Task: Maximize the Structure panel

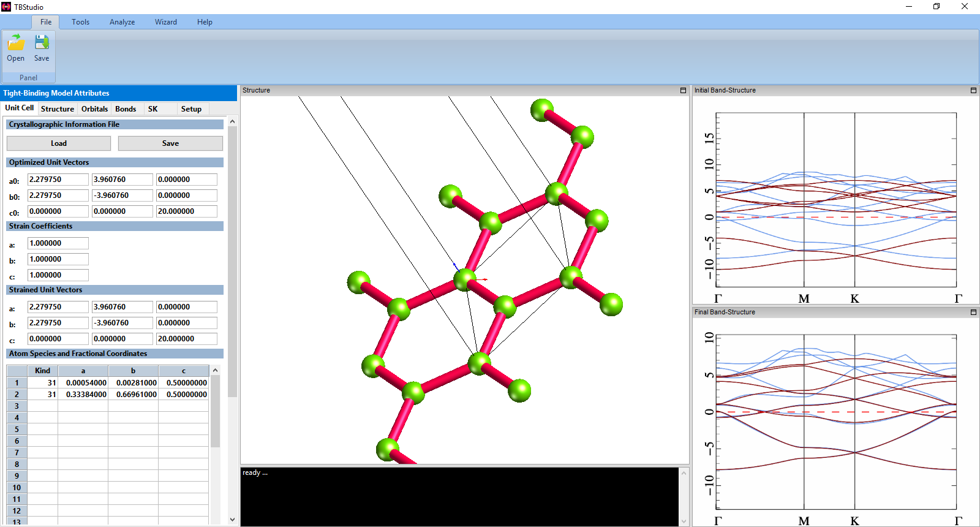Action: coord(683,90)
